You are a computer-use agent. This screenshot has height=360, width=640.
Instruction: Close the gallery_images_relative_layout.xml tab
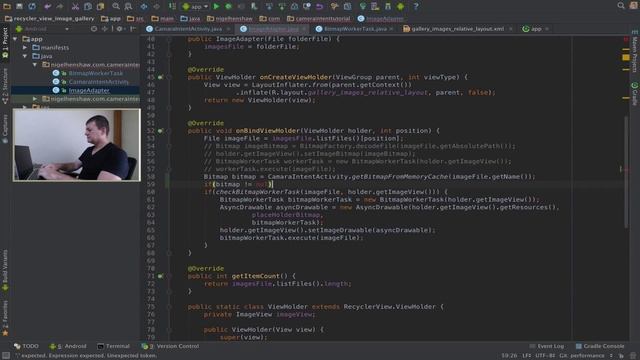511,29
